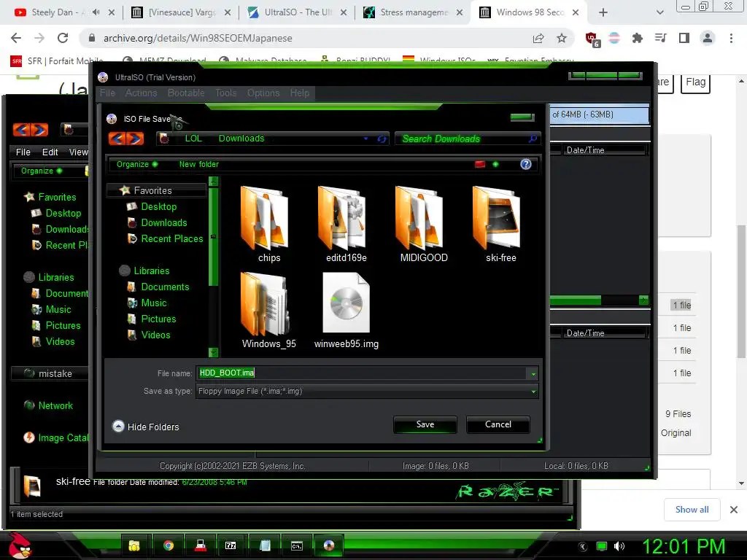This screenshot has width=747, height=560.
Task: Refresh the Downloads location in address bar
Action: click(x=382, y=139)
